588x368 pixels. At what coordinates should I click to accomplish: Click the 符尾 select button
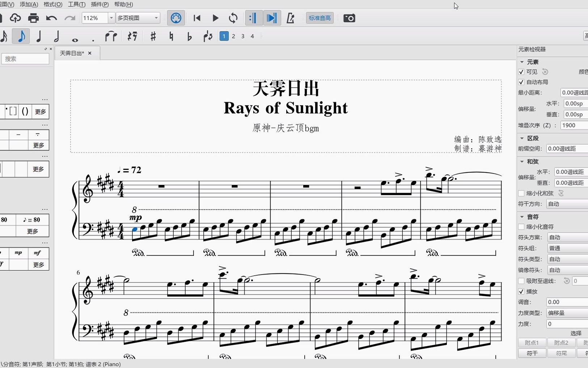click(561, 353)
